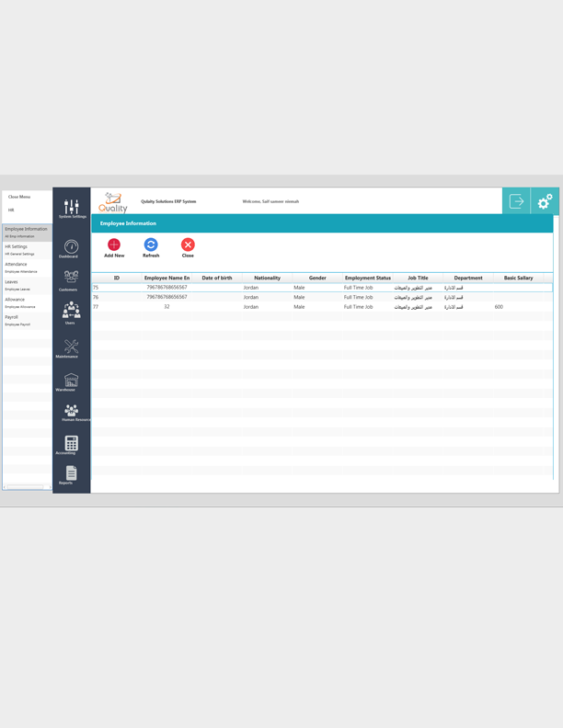Sort by Job Title column header

click(418, 278)
